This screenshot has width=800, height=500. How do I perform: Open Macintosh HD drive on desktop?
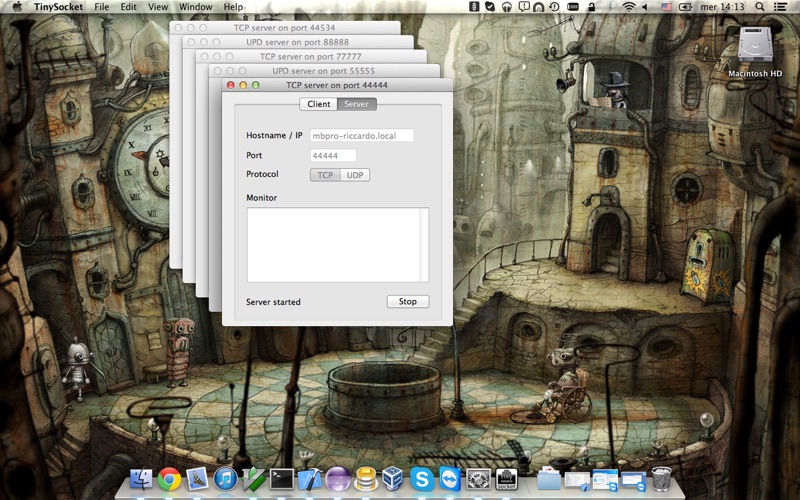tap(755, 52)
